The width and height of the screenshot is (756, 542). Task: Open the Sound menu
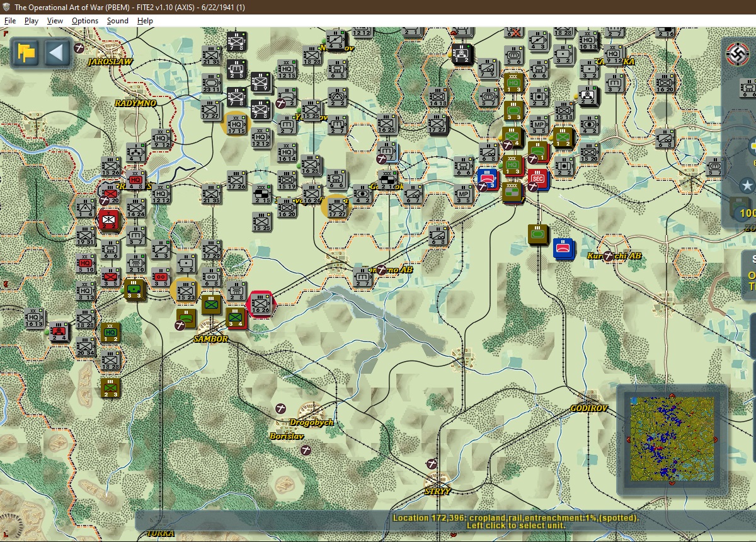tap(117, 21)
